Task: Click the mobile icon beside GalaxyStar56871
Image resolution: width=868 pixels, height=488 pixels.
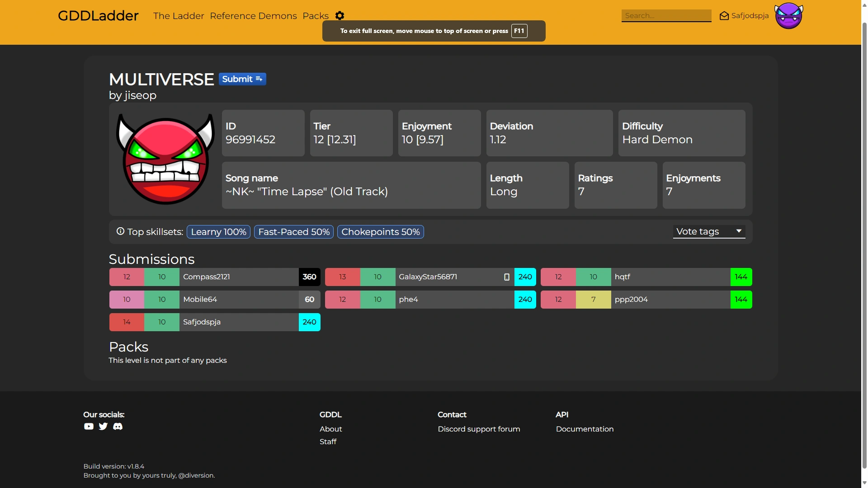Action: (506, 277)
